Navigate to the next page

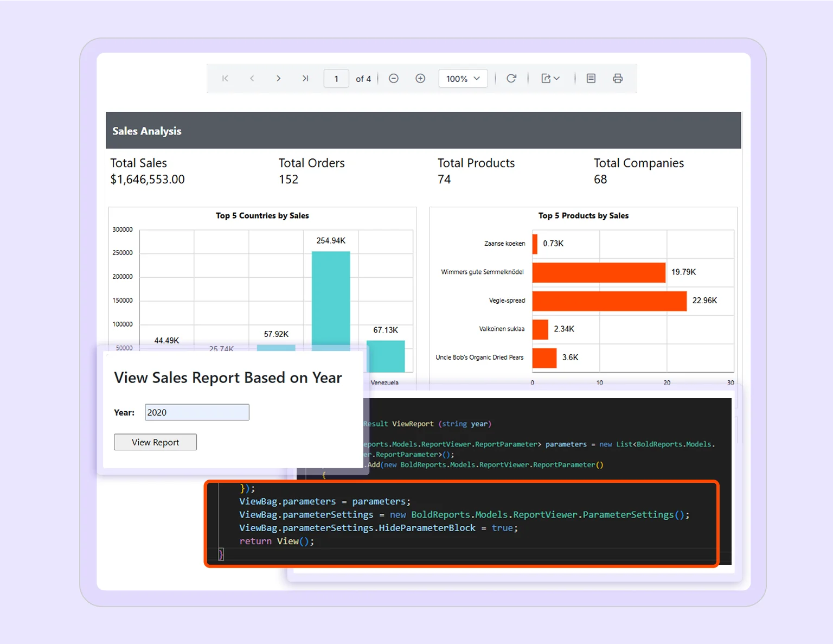click(278, 78)
